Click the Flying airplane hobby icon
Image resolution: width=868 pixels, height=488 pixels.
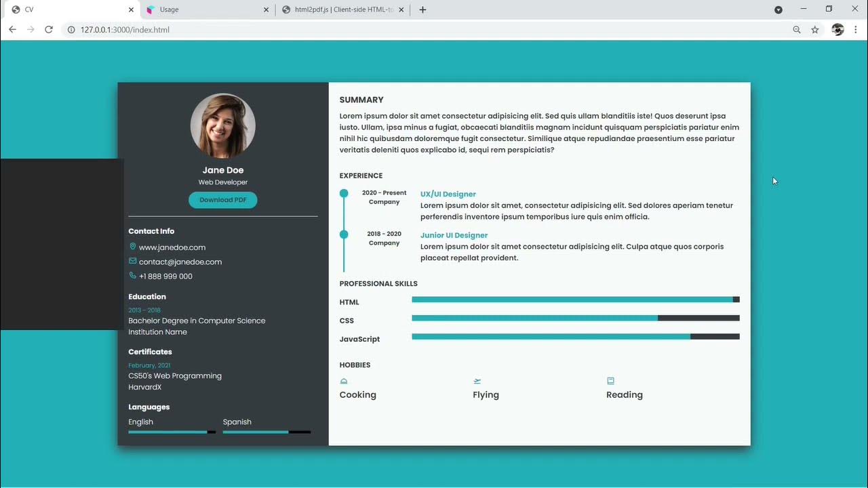pyautogui.click(x=477, y=381)
